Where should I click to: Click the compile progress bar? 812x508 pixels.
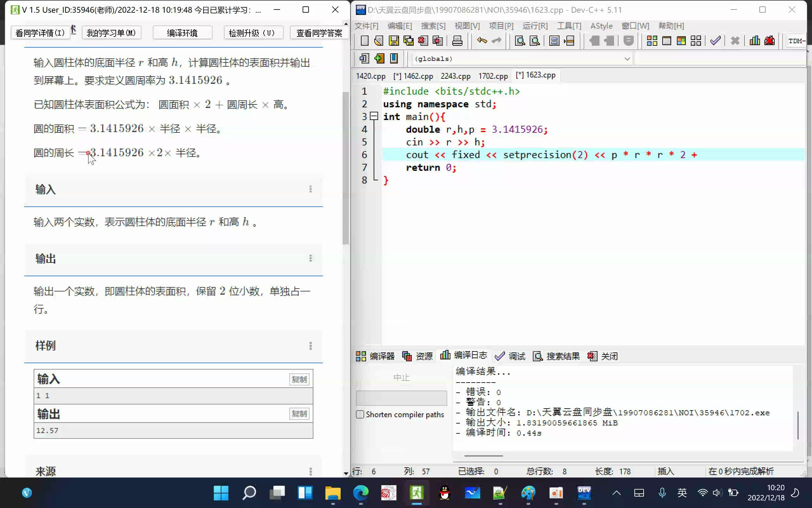pyautogui.click(x=401, y=398)
